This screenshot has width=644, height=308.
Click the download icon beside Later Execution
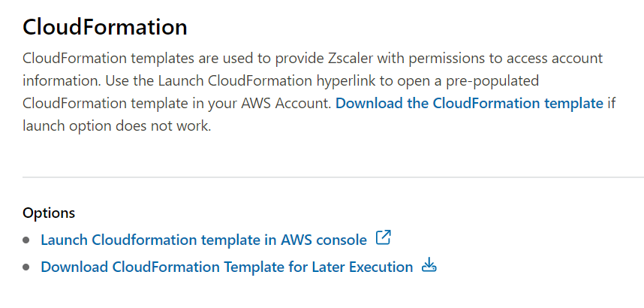click(429, 266)
